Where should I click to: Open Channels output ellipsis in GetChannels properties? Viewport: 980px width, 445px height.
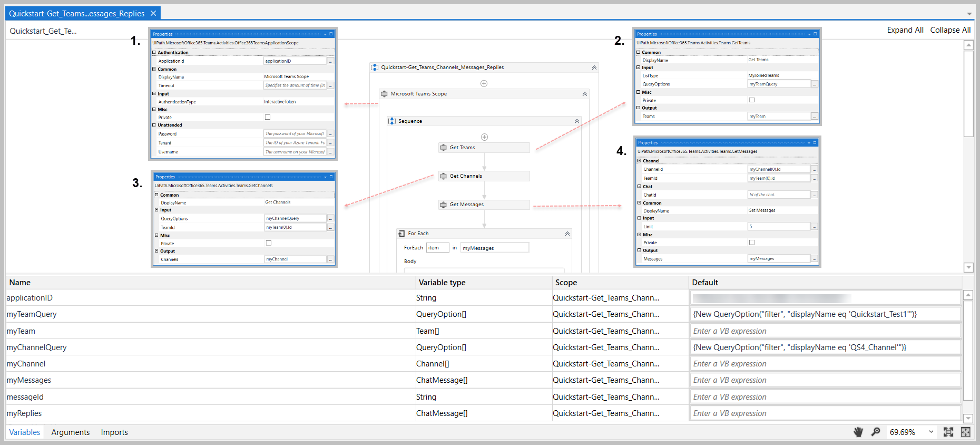[x=331, y=259]
